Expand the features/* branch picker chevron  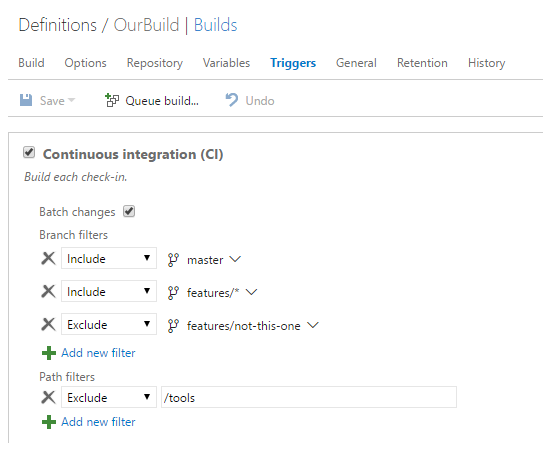[251, 292]
